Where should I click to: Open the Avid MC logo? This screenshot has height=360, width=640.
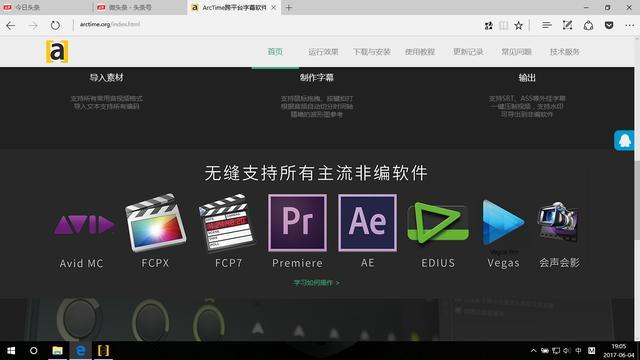(x=84, y=224)
